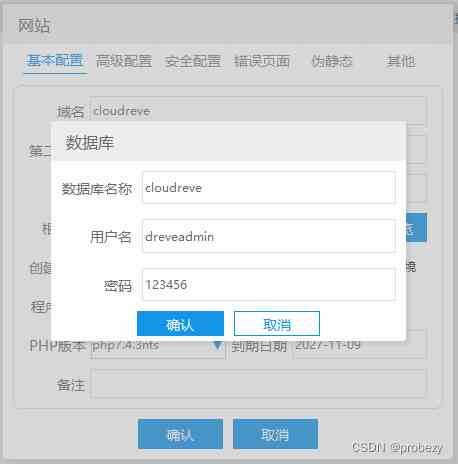
Task: Click the bottom 确认 button of the 网站 window
Action: (180, 434)
